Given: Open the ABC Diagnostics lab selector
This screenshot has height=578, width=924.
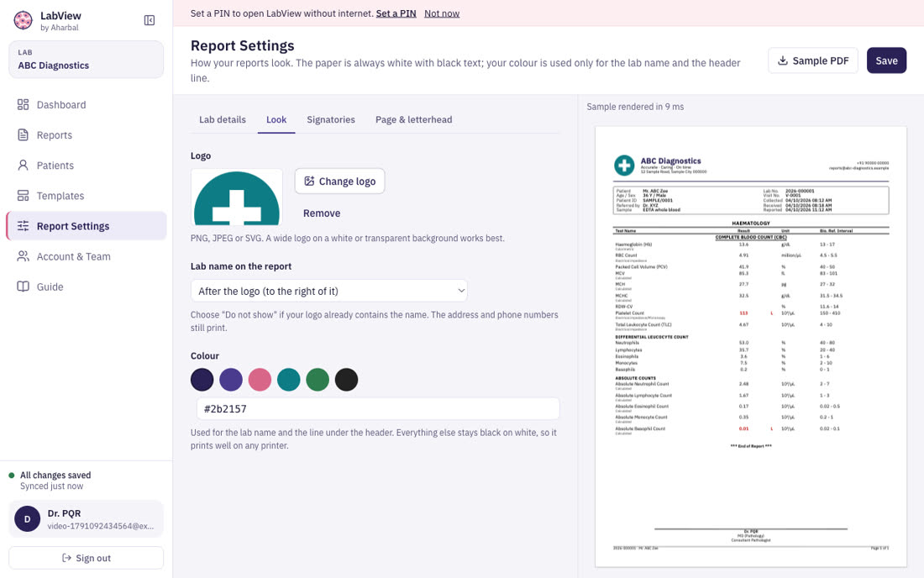Looking at the screenshot, I should (x=86, y=60).
